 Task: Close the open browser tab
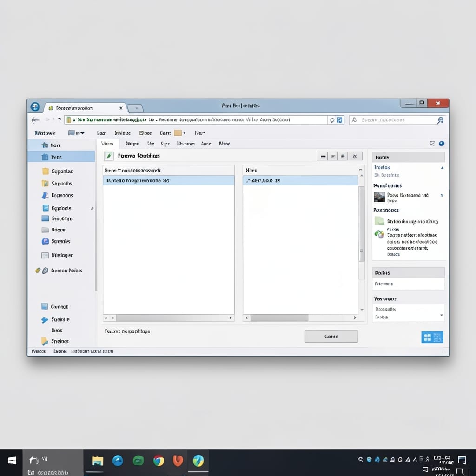click(x=121, y=108)
